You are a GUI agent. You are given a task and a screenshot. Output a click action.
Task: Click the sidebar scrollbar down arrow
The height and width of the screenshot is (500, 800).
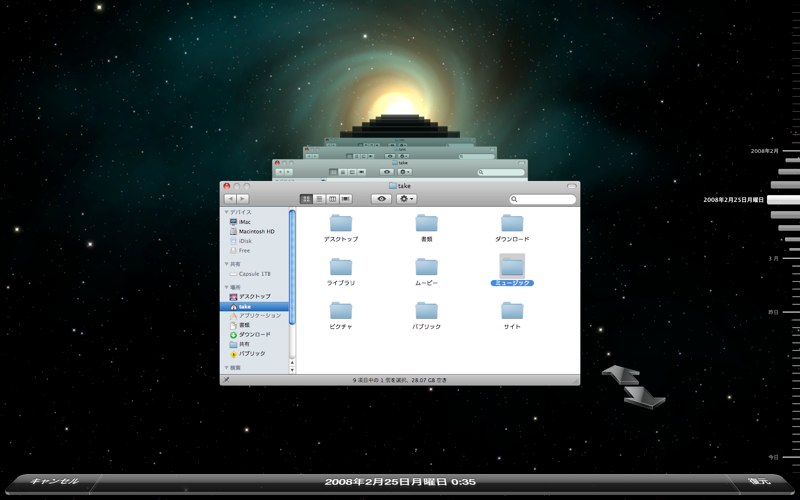[x=292, y=370]
